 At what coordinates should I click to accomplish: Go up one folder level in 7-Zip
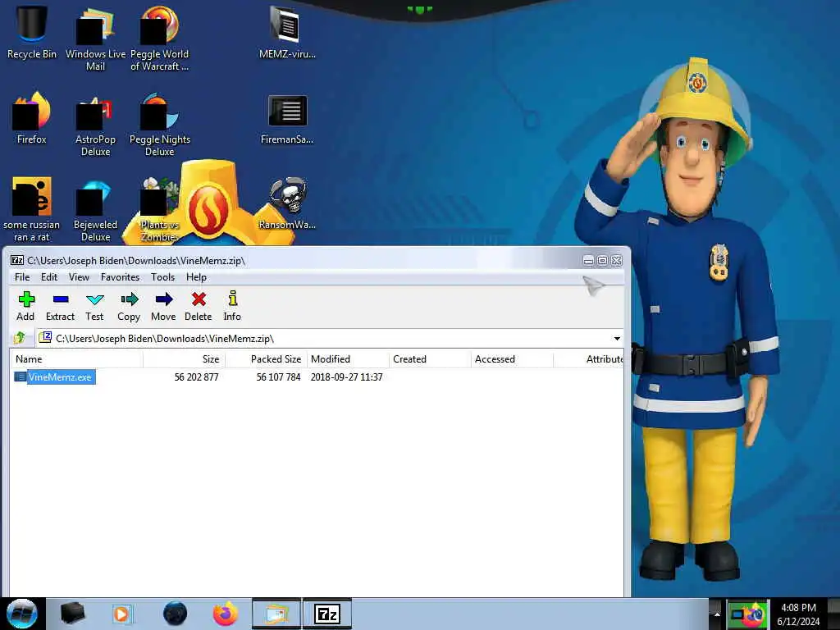point(20,338)
